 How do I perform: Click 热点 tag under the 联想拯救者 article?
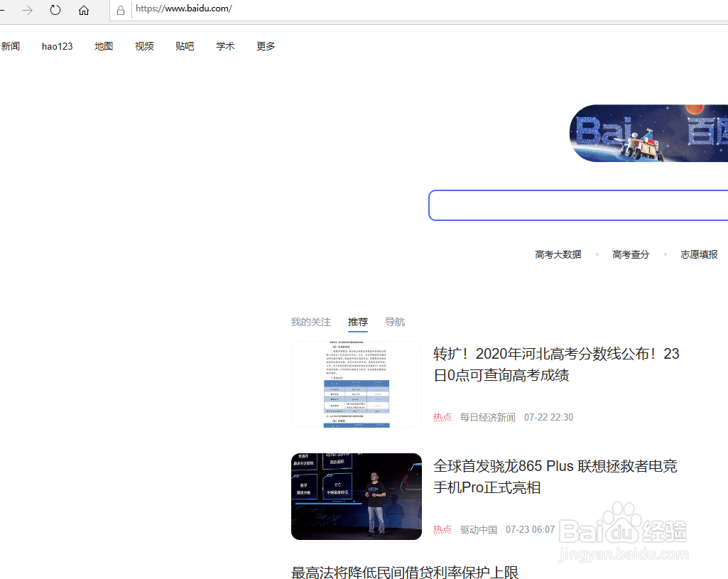coord(442,530)
